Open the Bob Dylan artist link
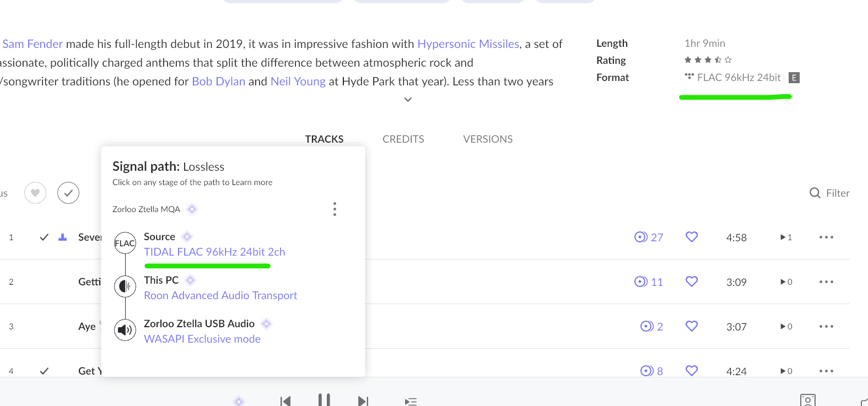 218,82
